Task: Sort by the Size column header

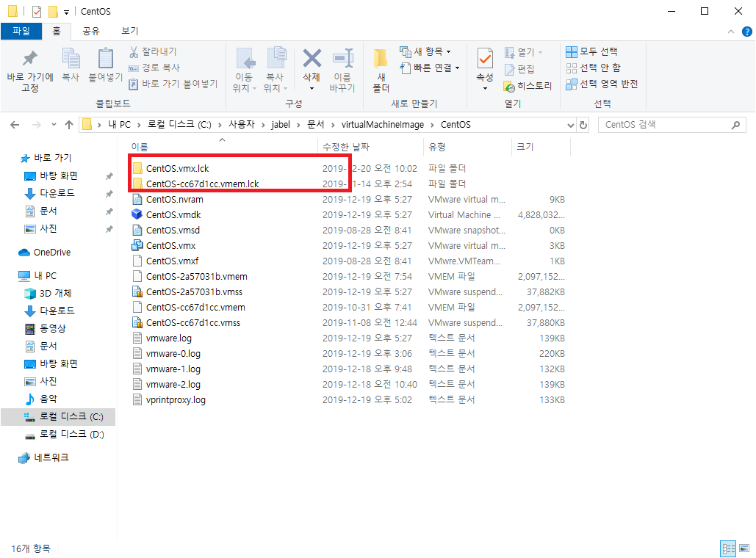Action: pyautogui.click(x=541, y=147)
